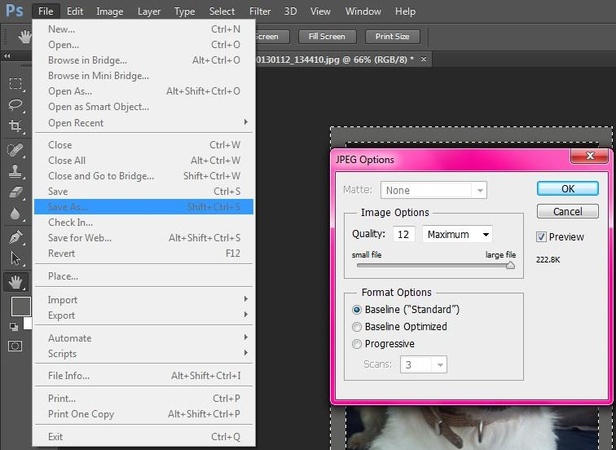
Task: Open the Image menu
Action: (x=110, y=11)
